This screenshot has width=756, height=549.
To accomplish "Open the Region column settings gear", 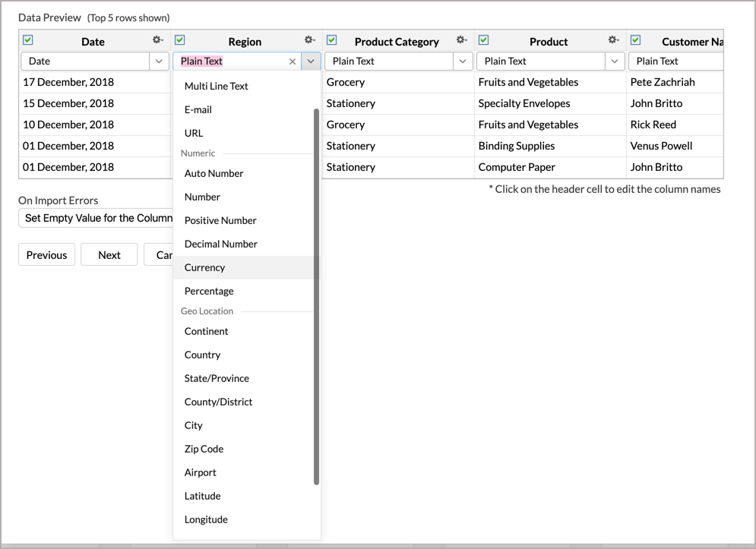I will click(x=309, y=40).
